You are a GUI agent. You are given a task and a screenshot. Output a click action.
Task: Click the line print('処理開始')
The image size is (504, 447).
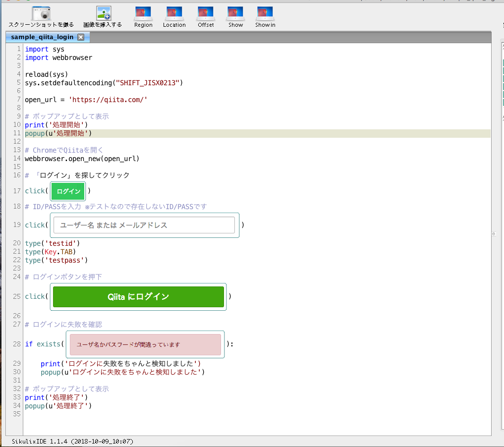[x=56, y=125]
